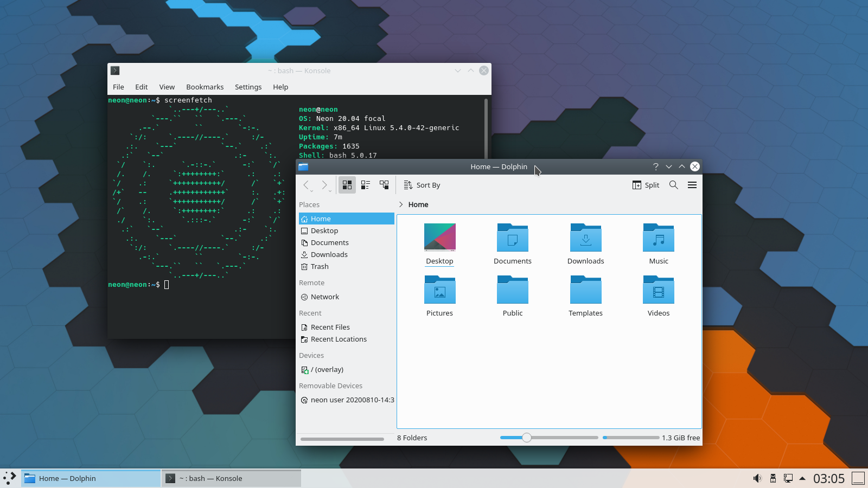Select the Compact view mode
The height and width of the screenshot is (488, 868).
pos(366,185)
